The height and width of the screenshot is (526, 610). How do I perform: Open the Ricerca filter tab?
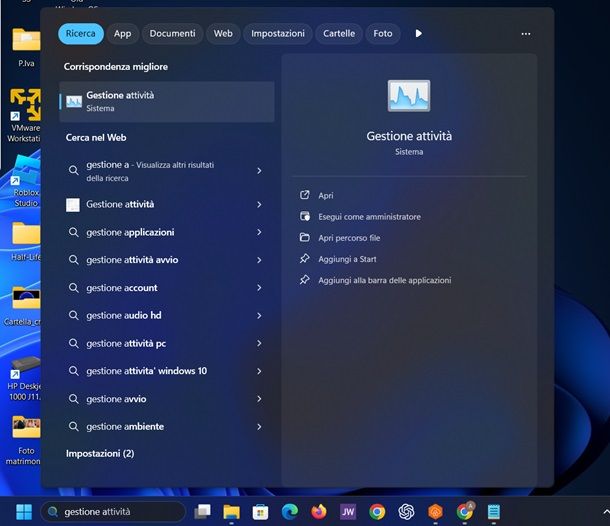[81, 33]
